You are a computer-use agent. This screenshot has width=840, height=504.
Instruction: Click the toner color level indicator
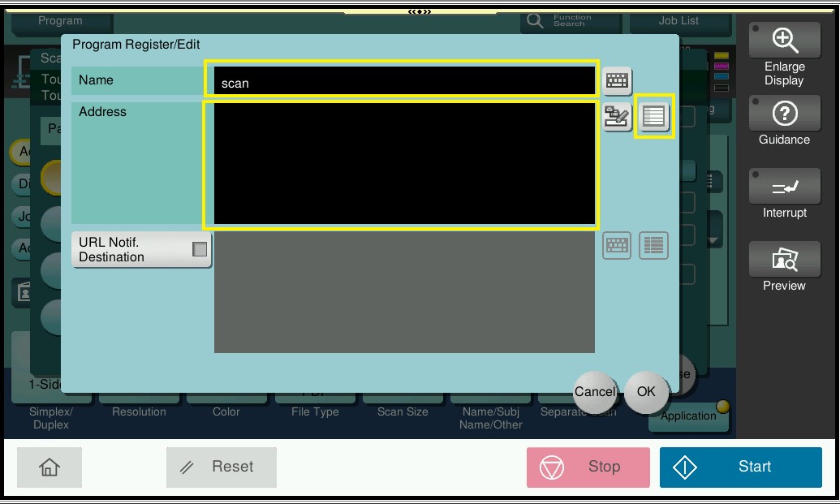click(x=721, y=71)
